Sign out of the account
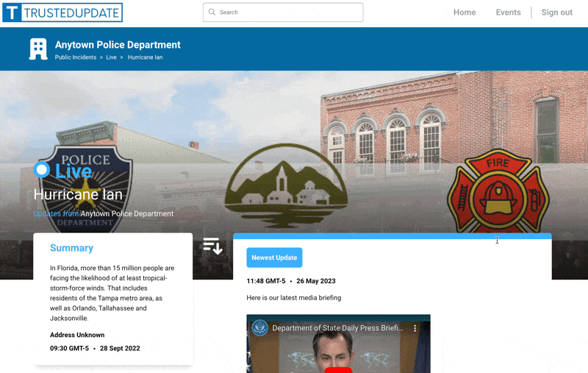588x373 pixels. pos(556,13)
